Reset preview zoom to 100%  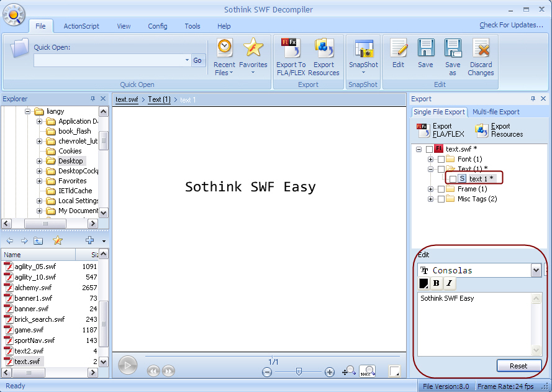[367, 371]
